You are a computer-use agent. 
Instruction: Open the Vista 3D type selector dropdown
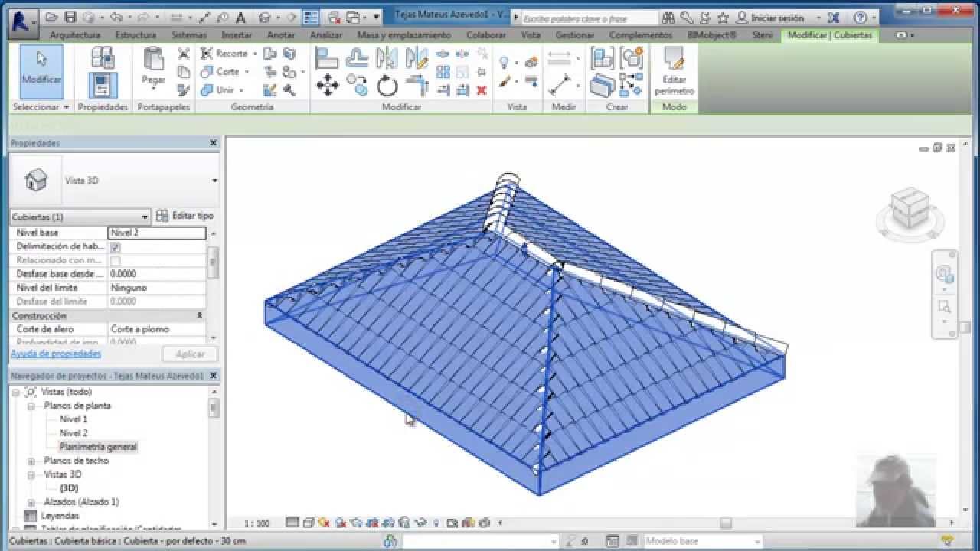point(214,181)
